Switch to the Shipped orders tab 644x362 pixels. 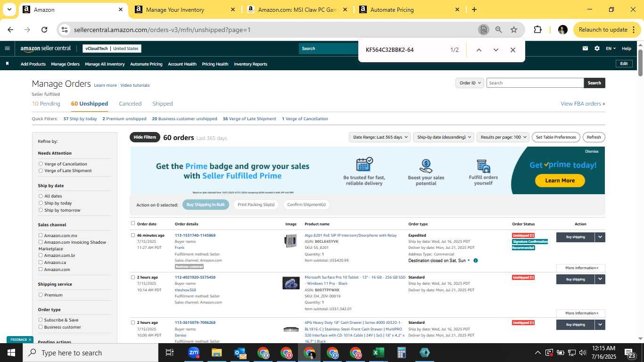click(163, 104)
